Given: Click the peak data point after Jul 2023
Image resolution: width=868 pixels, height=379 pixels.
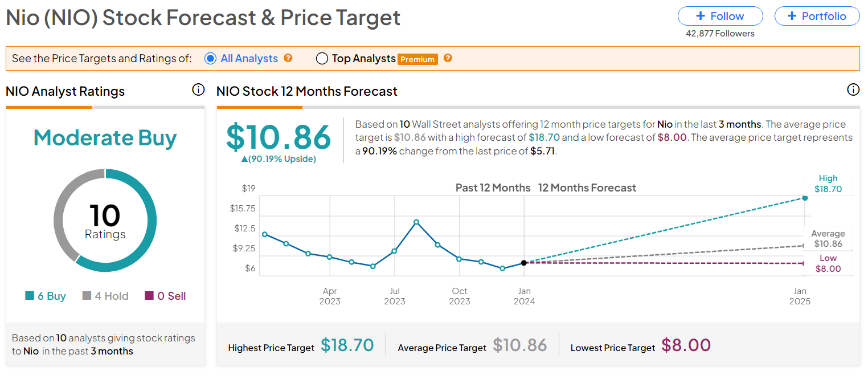Looking at the screenshot, I should click(416, 222).
